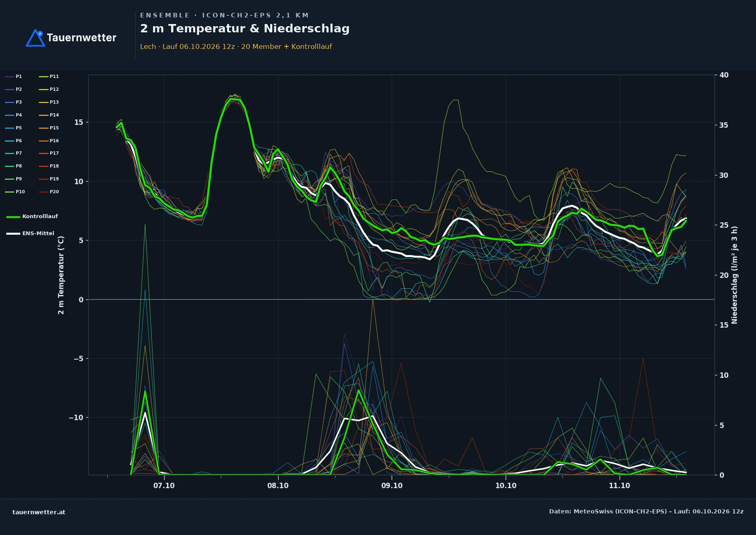Click the 40 tick on the precipitation axis

click(x=724, y=75)
